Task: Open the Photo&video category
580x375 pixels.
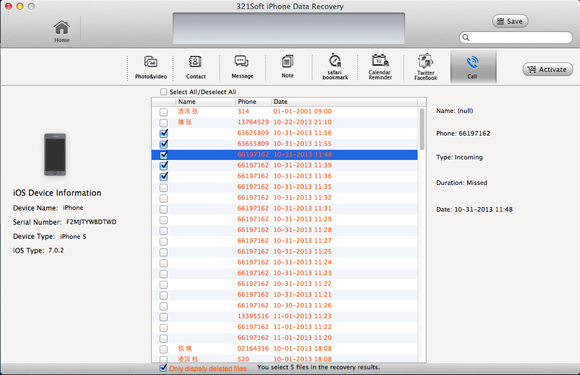Action: click(151, 67)
